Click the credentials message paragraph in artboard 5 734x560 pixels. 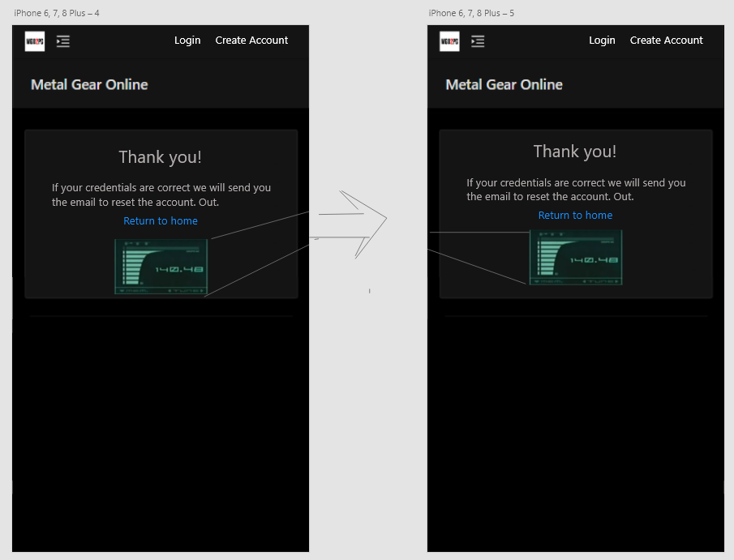click(x=575, y=190)
